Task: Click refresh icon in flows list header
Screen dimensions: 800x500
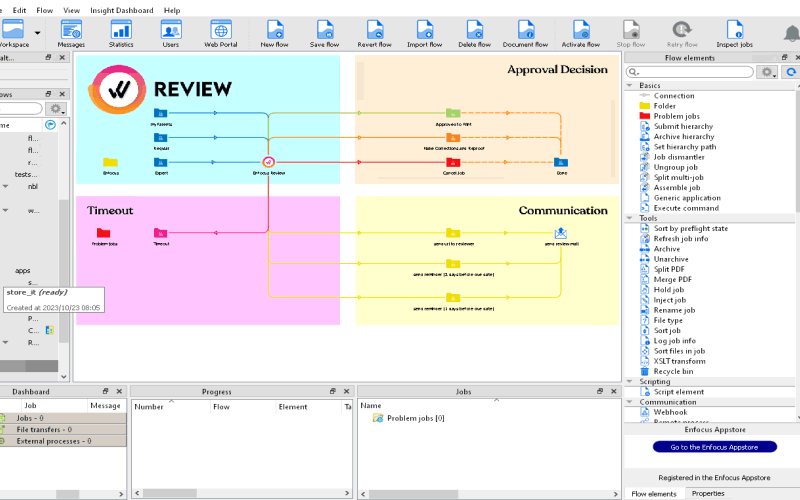Action: [x=50, y=124]
